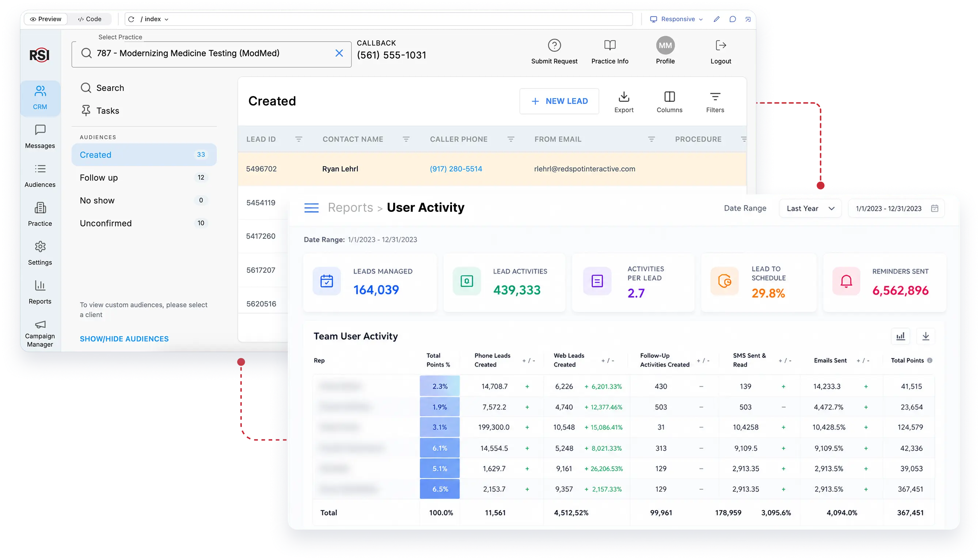Click the 199,300.0 phone leads cell
This screenshot has width=980, height=560.
[493, 427]
